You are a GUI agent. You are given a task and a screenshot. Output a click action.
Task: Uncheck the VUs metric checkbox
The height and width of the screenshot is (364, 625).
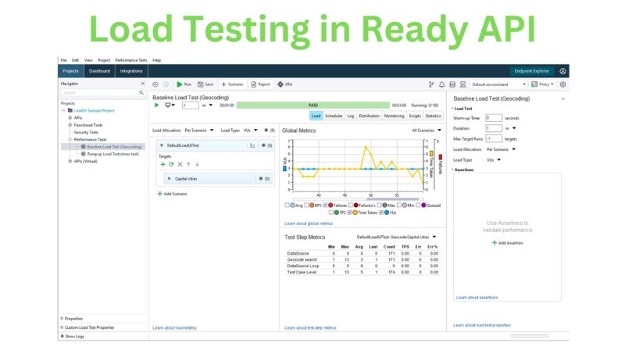(x=381, y=212)
